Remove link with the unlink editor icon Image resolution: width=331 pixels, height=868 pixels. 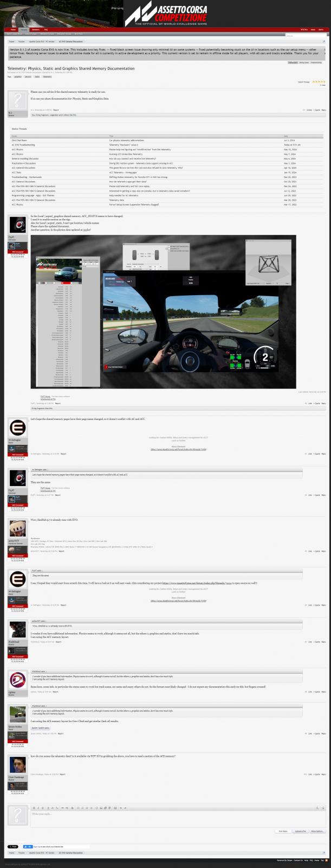[66, 808]
